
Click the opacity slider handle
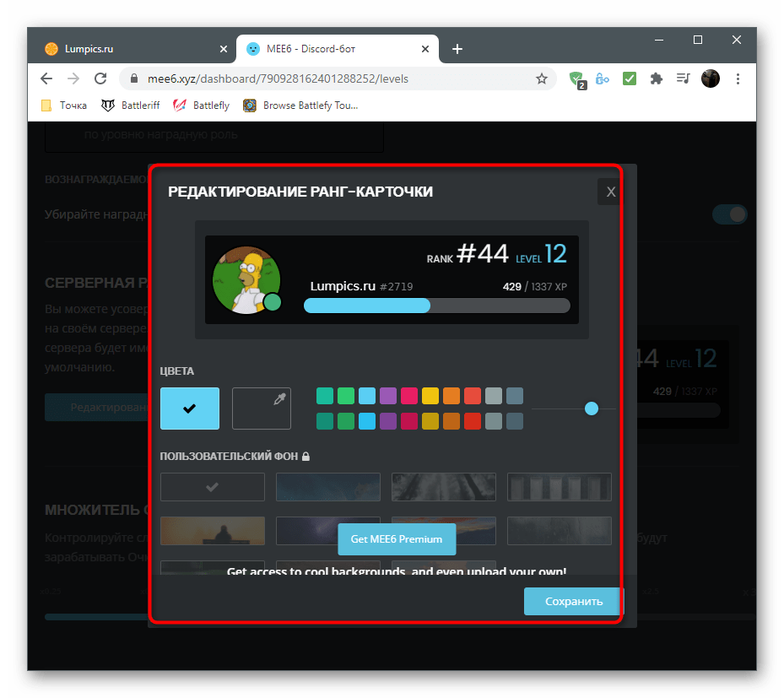[x=592, y=409]
